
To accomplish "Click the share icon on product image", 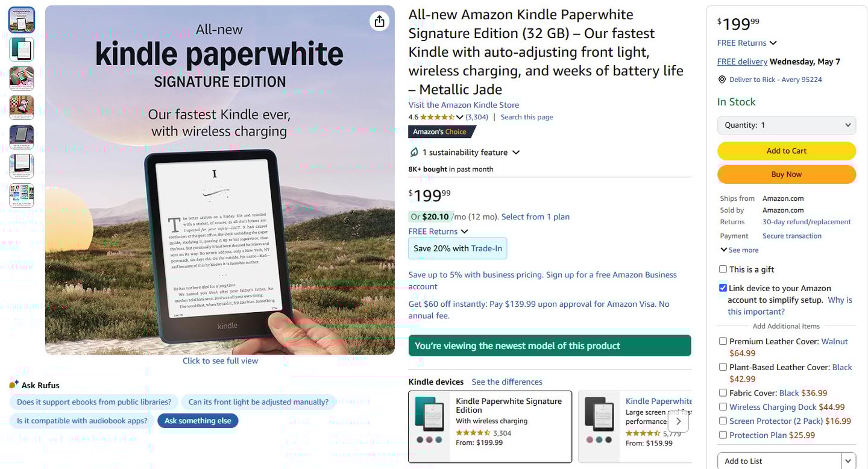I will click(x=379, y=22).
